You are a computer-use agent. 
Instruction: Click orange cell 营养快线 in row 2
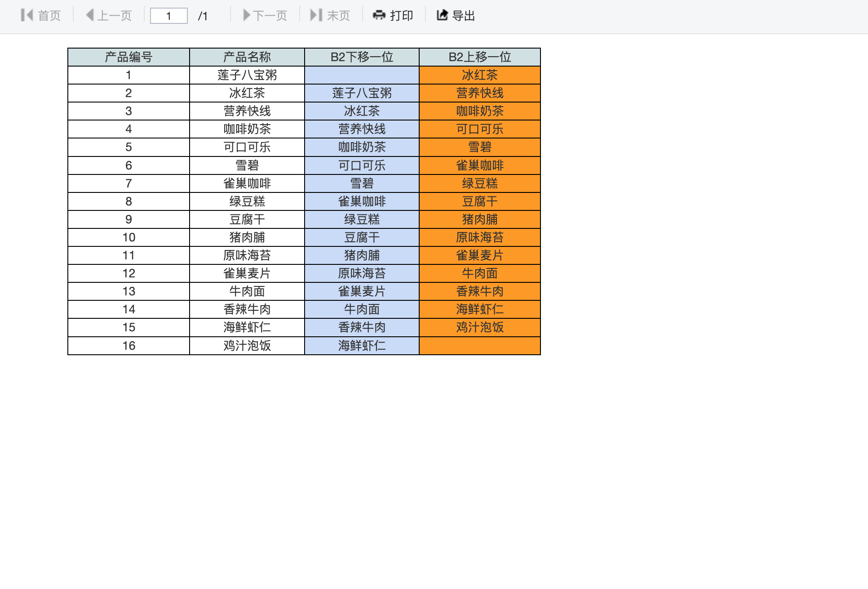480,93
